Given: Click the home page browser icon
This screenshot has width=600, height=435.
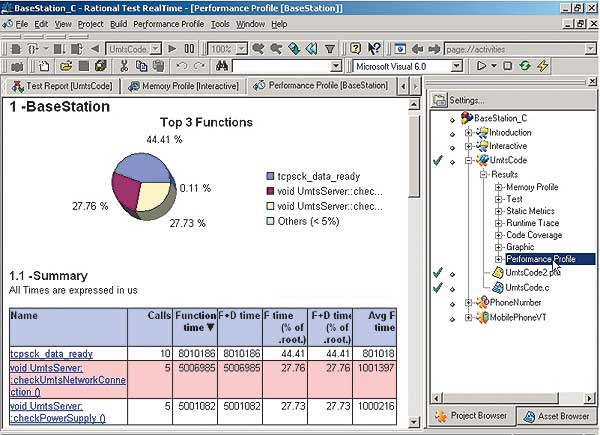Looking at the screenshot, I should (400, 49).
